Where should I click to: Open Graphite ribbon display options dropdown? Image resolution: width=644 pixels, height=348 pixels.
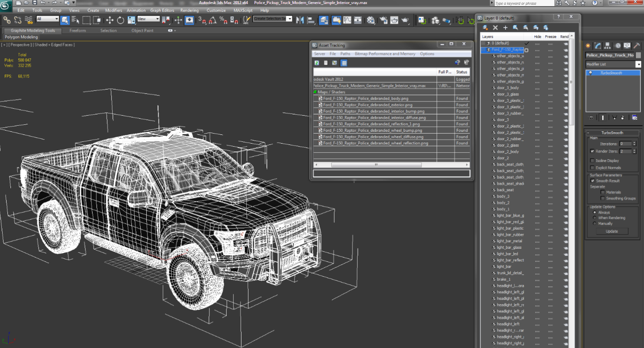click(x=172, y=30)
